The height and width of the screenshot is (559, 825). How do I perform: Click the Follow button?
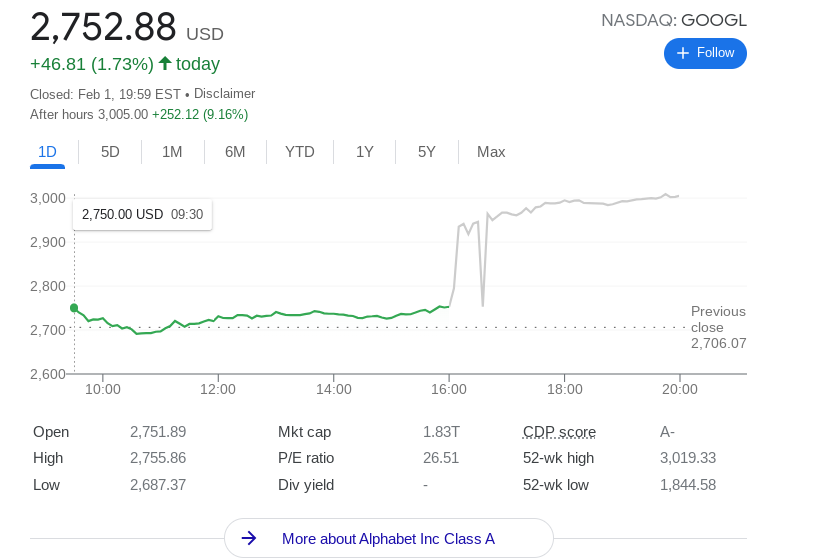point(705,53)
